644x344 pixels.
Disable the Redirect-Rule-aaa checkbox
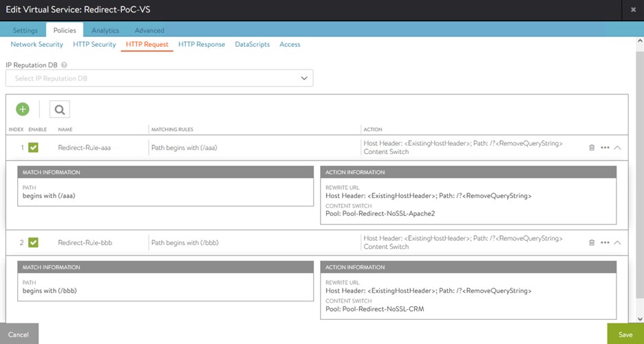(x=33, y=147)
